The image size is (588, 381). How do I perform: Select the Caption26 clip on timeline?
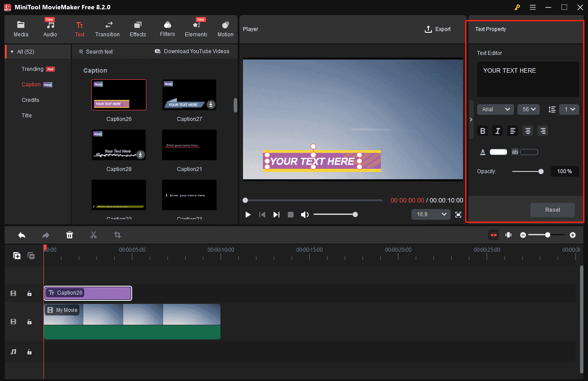[88, 293]
